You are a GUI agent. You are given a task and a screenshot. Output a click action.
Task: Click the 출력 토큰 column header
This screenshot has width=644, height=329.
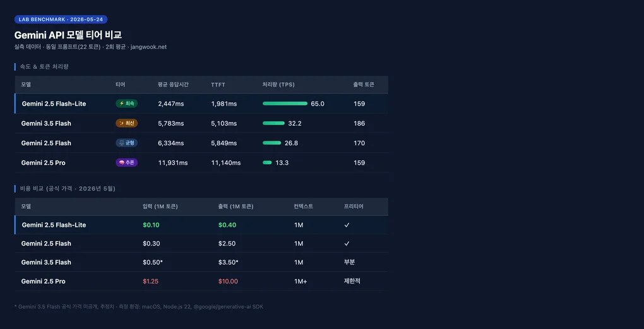[x=364, y=85]
